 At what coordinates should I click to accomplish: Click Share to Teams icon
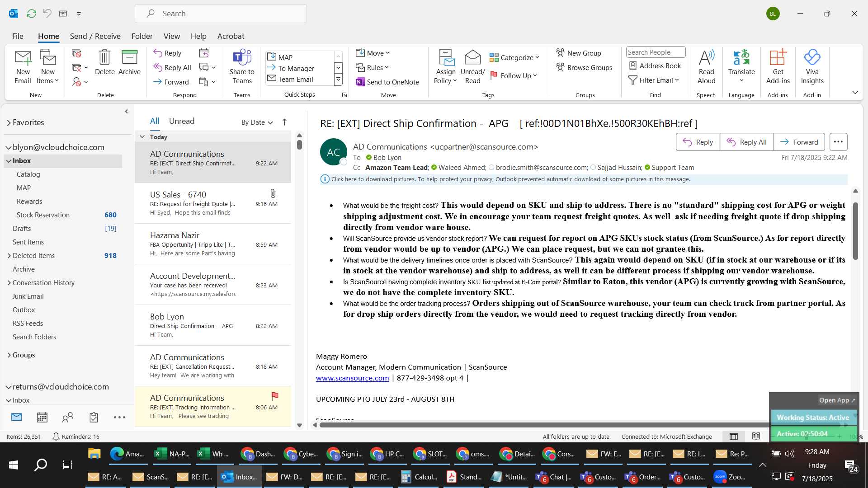tap(242, 57)
